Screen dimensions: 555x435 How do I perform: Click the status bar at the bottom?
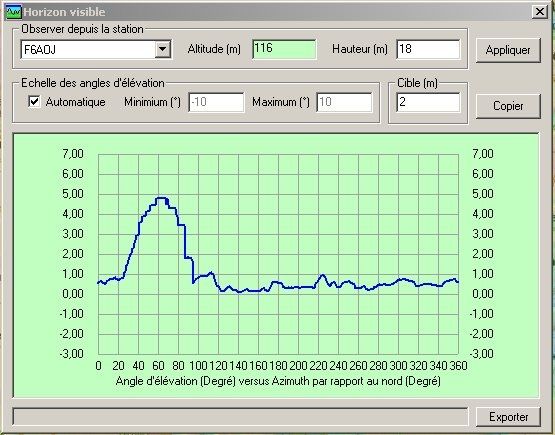coord(240,417)
